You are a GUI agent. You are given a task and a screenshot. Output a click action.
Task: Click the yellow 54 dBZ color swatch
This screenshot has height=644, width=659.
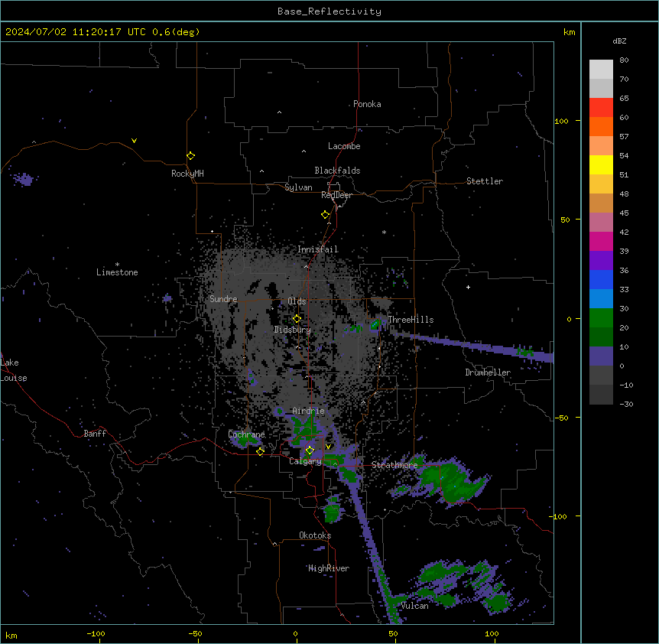click(601, 164)
